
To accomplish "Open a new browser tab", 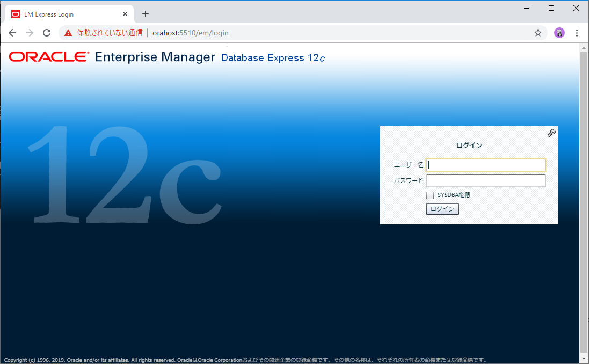I will [146, 14].
